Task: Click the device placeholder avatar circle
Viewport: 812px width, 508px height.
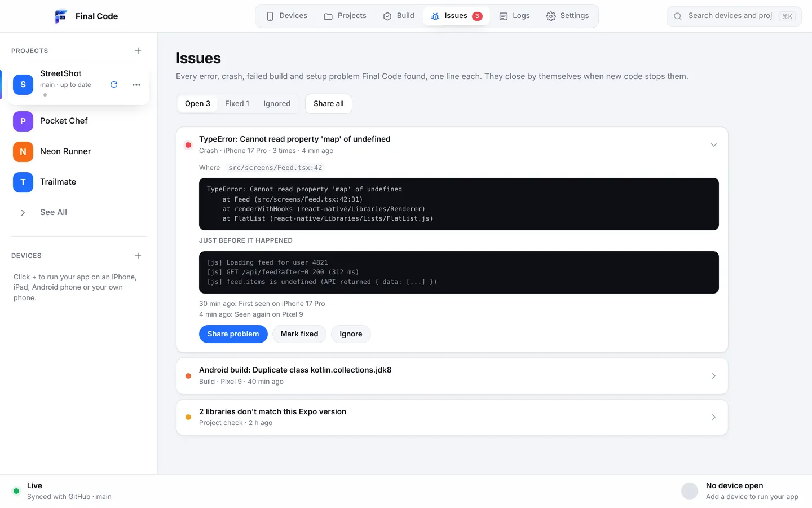Action: point(690,491)
